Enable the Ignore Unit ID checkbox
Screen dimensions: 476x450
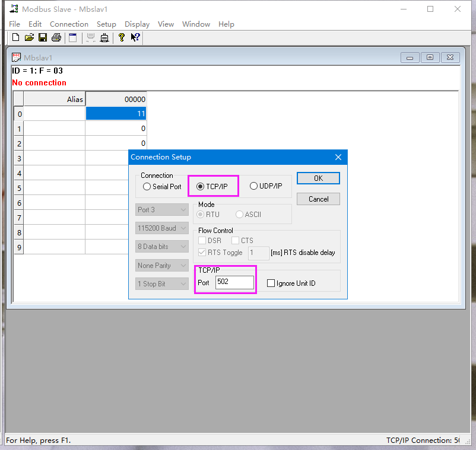coord(271,283)
